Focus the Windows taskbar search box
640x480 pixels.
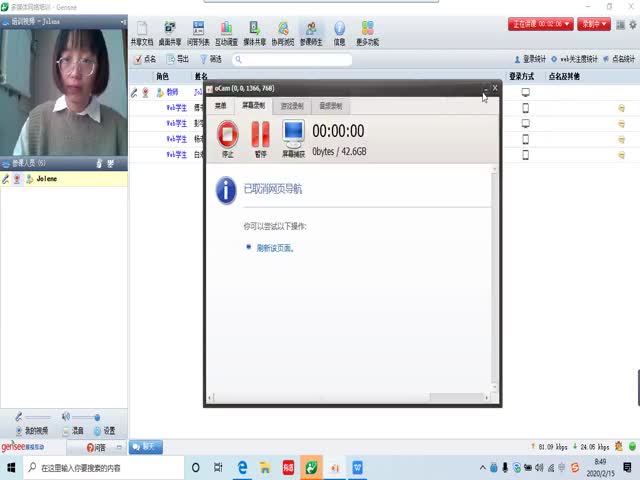point(104,468)
